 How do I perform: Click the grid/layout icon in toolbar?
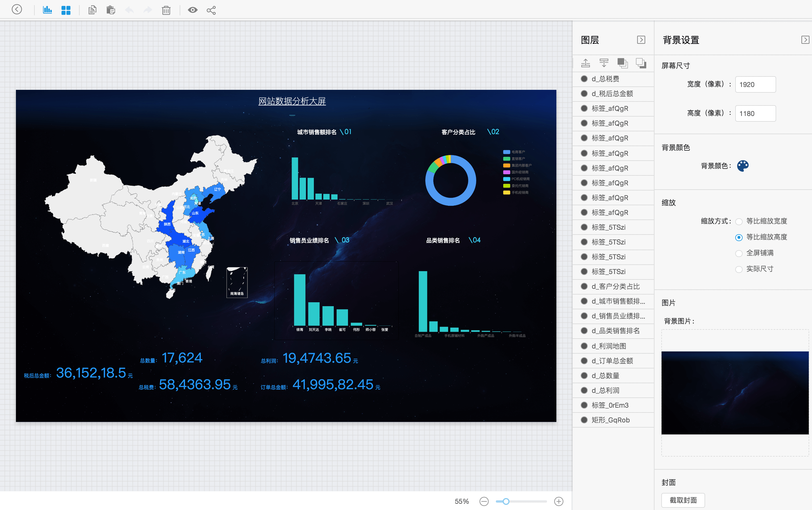65,9
